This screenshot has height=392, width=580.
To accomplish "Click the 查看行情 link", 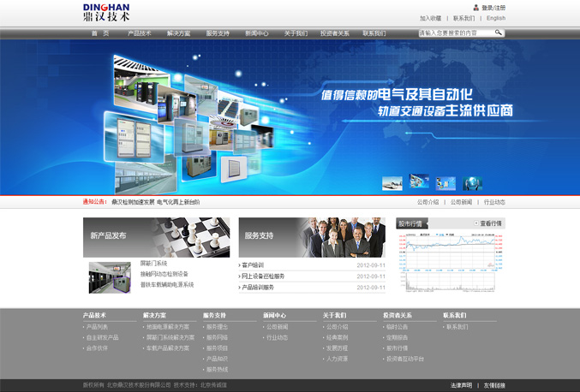I will click(x=491, y=223).
